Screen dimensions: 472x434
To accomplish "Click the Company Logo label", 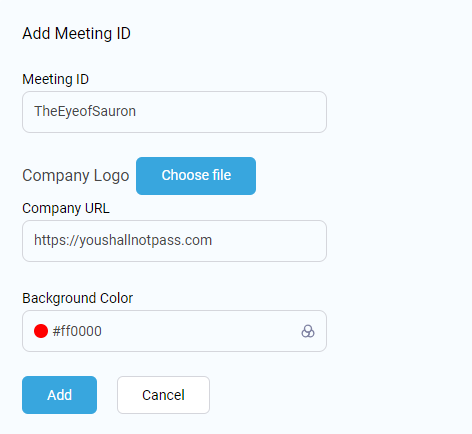I will (76, 176).
